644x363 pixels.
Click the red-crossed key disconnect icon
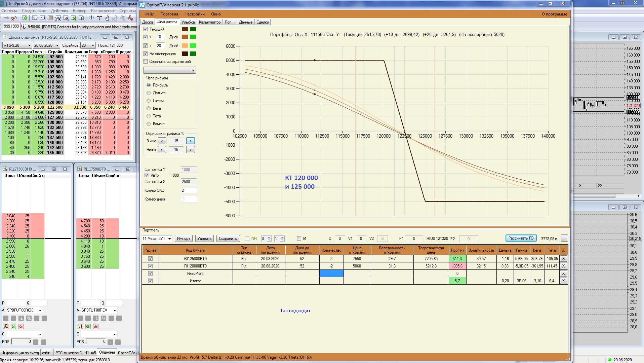(x=14, y=18)
